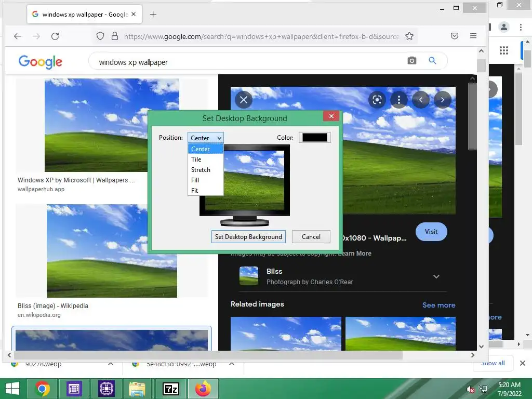This screenshot has width=532, height=399.
Task: Open the Position dropdown in dialog
Action: pos(206,138)
